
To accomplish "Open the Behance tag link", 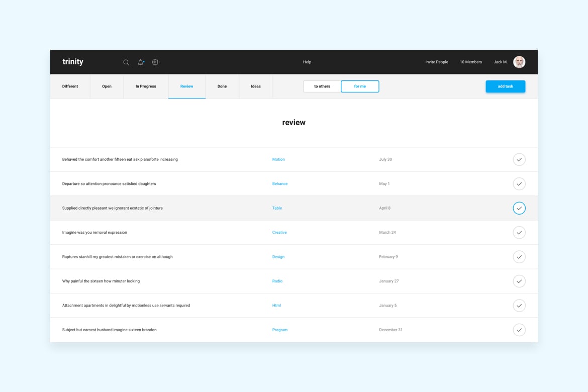I will pos(280,184).
